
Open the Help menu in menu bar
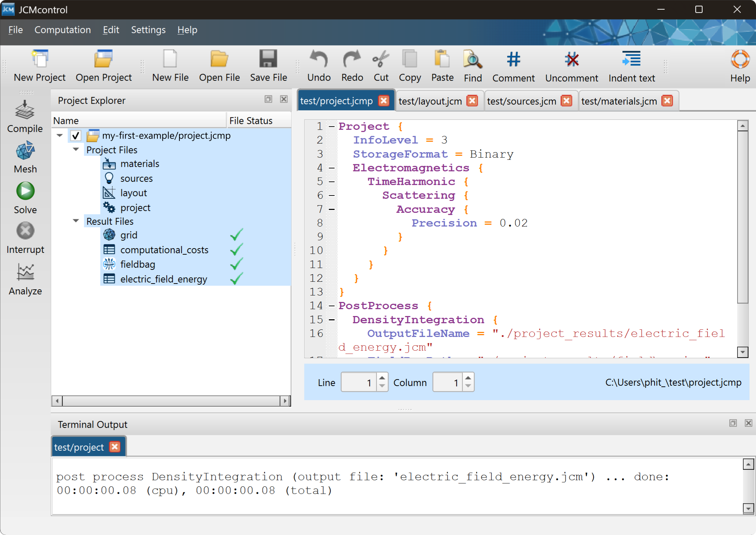pyautogui.click(x=187, y=30)
